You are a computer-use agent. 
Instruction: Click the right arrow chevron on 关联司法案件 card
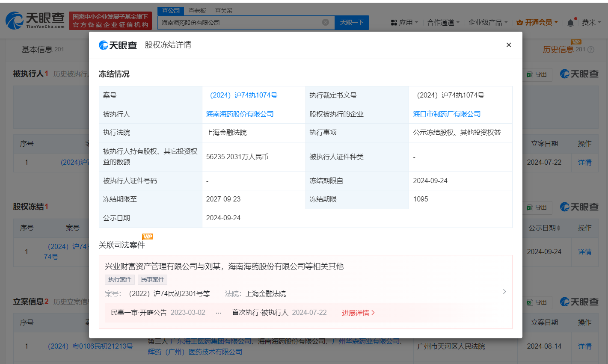(x=504, y=291)
